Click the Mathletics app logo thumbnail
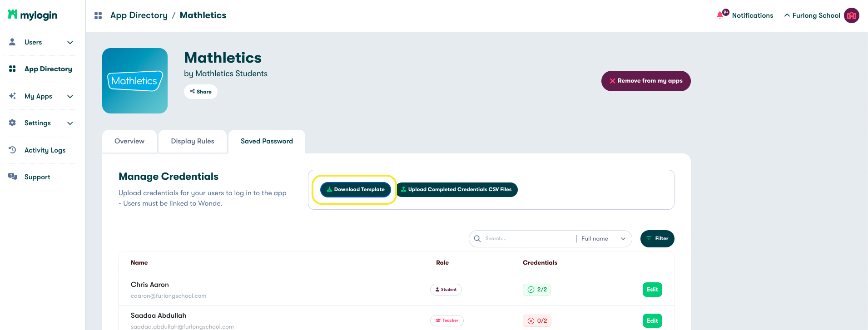This screenshot has width=868, height=330. click(x=135, y=81)
